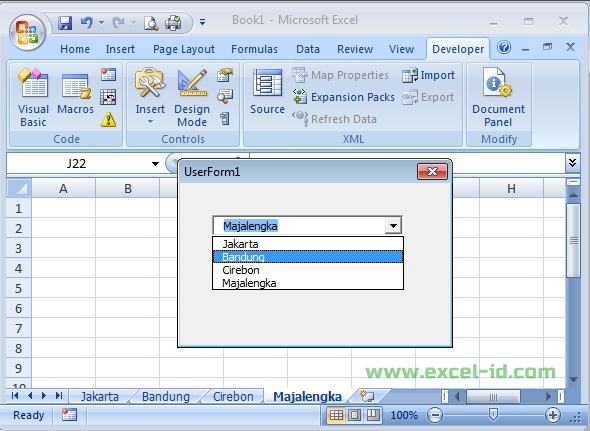Click the Save icon in Quick Access Toolbar

click(65, 23)
